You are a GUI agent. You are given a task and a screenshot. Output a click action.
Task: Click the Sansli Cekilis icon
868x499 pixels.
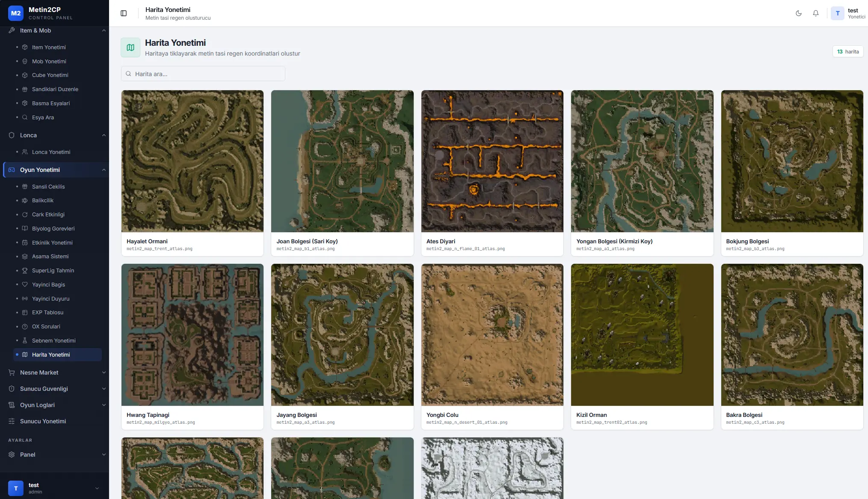pos(25,186)
